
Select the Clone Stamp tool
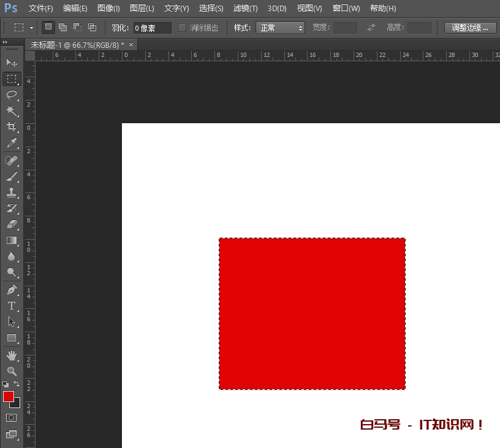click(11, 192)
